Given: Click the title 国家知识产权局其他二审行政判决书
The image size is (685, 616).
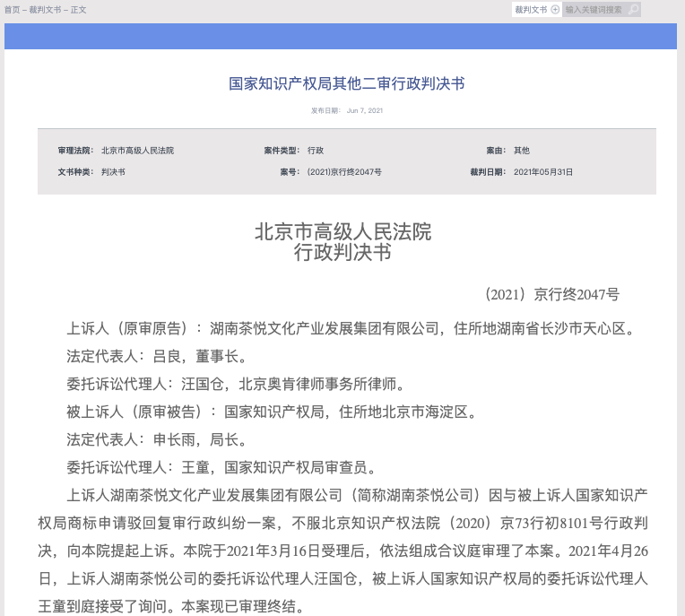Looking at the screenshot, I should click(x=347, y=84).
